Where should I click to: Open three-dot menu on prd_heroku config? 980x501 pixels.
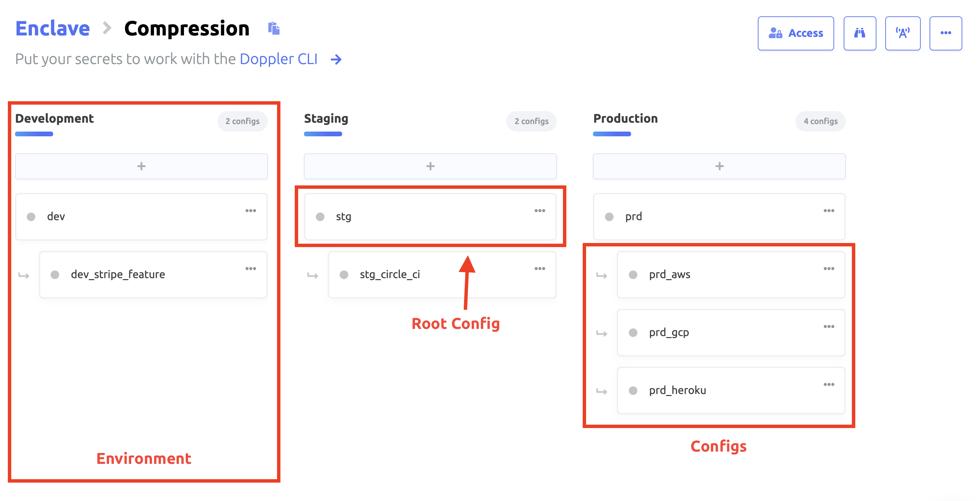[829, 384]
